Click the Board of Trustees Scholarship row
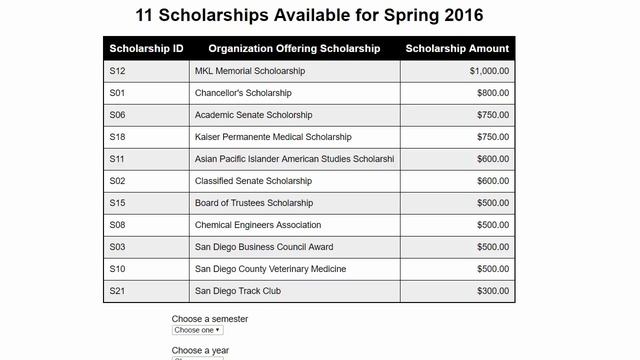 point(309,203)
